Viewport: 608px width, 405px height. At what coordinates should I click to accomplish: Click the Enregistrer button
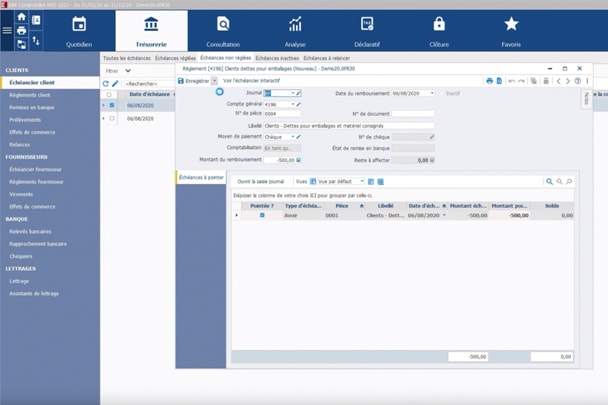click(193, 80)
